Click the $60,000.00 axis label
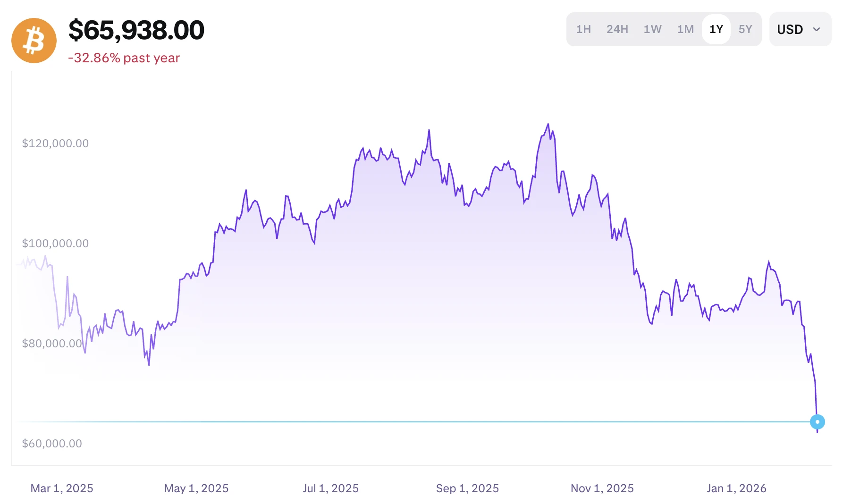 [x=52, y=444]
